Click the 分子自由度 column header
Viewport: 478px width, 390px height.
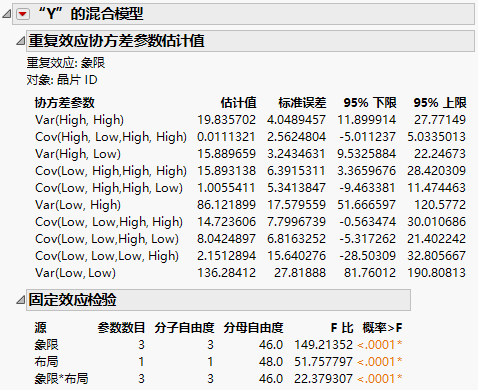[x=184, y=328]
